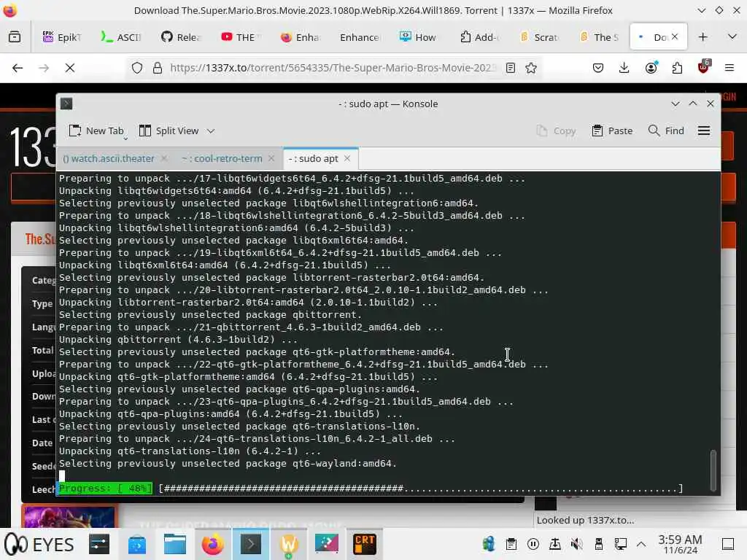Keep Konsole window below dropdown arrow
Screen dimensions: 747x560
click(675, 104)
